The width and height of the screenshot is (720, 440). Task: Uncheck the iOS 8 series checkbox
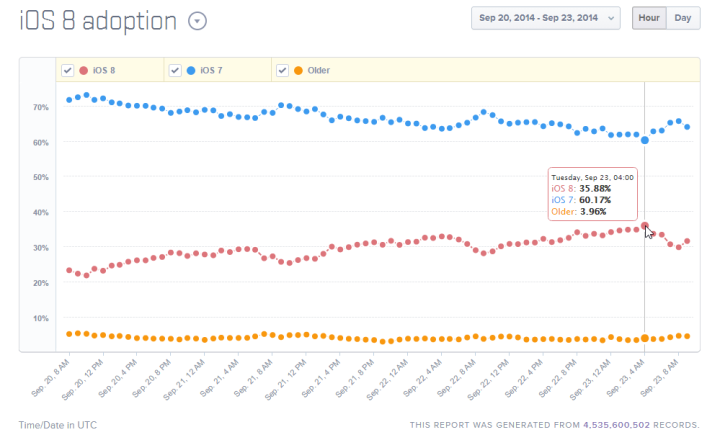pyautogui.click(x=67, y=71)
